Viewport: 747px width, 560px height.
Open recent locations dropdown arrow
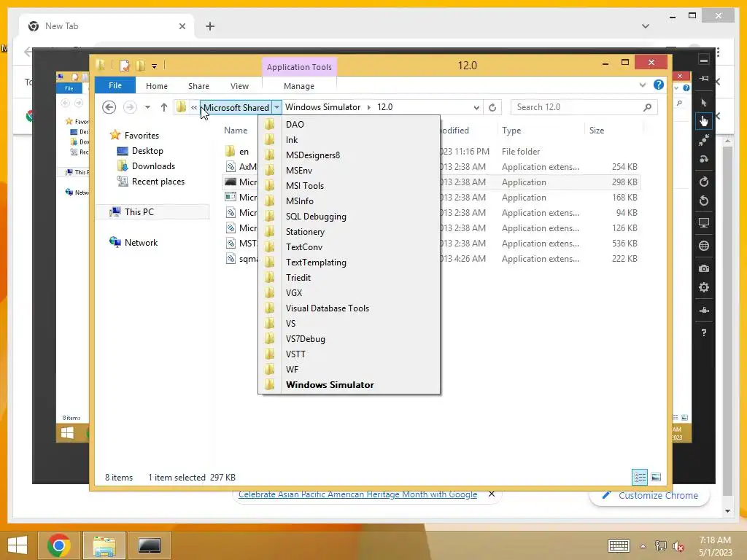[147, 107]
